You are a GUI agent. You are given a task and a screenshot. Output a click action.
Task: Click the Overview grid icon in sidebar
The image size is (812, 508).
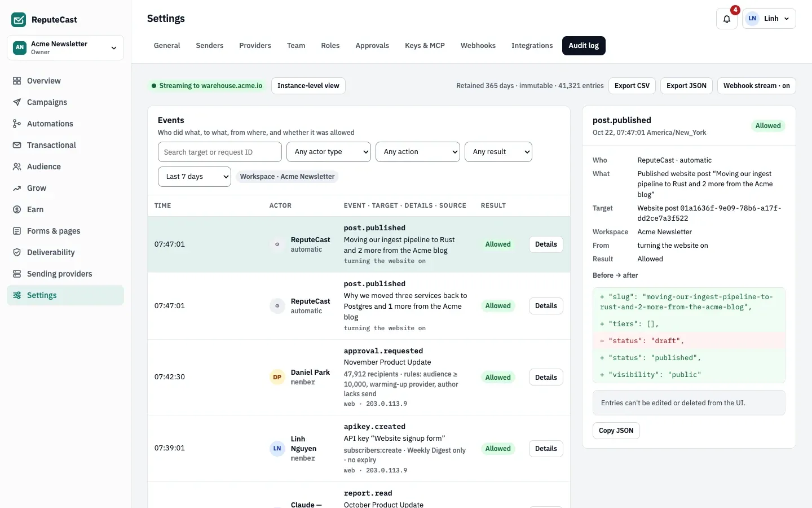17,81
